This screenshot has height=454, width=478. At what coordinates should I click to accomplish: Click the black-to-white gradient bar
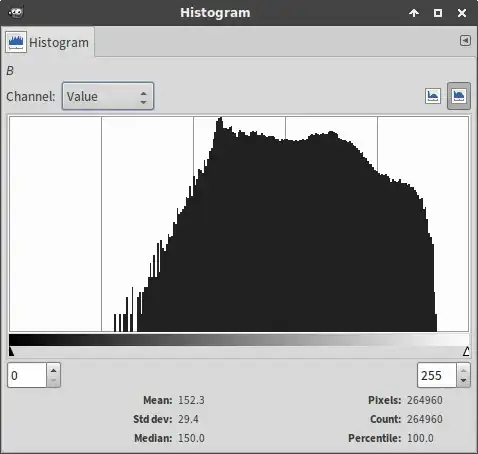click(x=239, y=340)
